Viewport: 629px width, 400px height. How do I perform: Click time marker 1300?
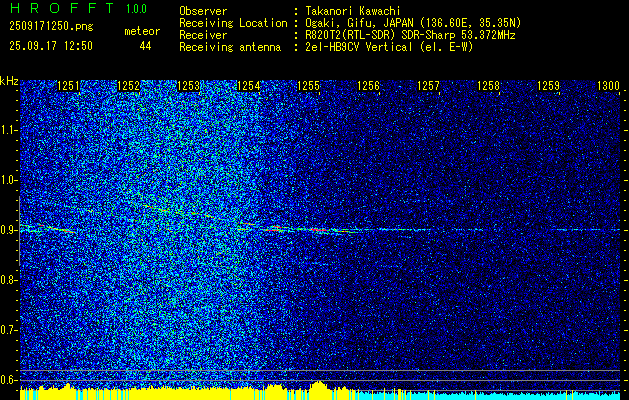pos(609,86)
